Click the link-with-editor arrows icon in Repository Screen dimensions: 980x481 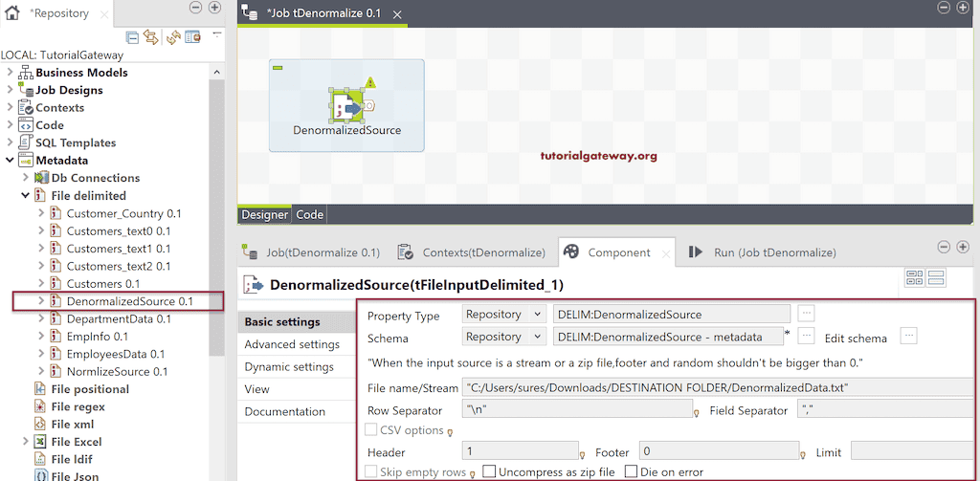coord(150,37)
